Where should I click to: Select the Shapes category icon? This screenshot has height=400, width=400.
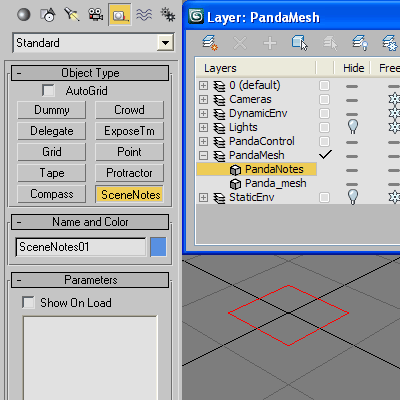(x=48, y=15)
